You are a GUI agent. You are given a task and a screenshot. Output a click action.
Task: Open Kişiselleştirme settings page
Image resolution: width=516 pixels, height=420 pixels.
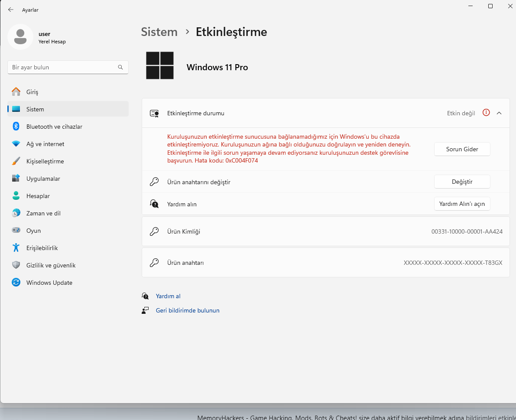pos(68,161)
